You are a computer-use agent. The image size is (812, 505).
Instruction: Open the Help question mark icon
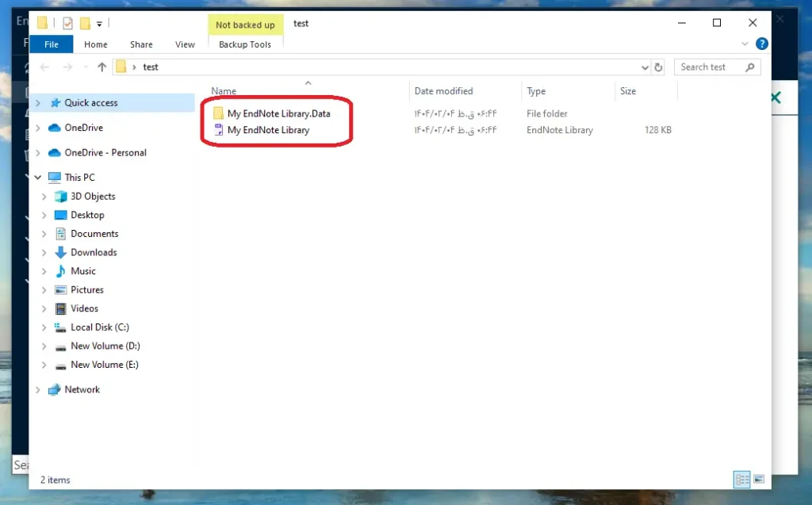coord(762,44)
